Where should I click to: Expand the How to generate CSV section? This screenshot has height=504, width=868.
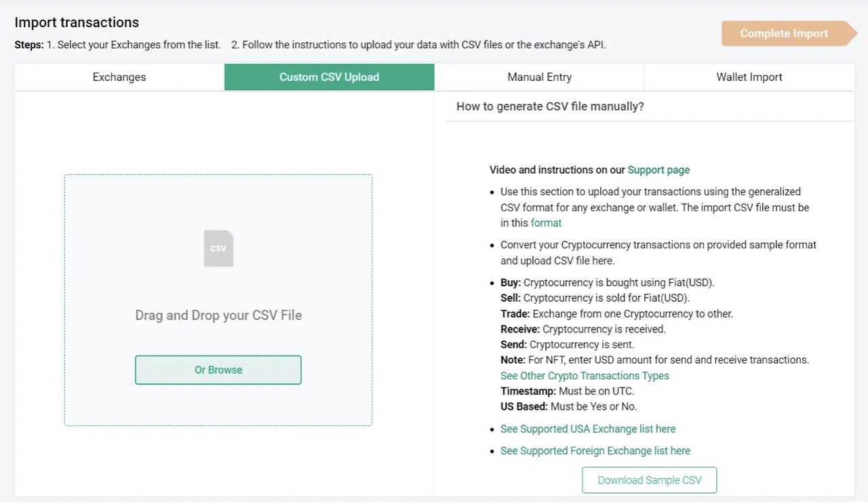pos(549,106)
